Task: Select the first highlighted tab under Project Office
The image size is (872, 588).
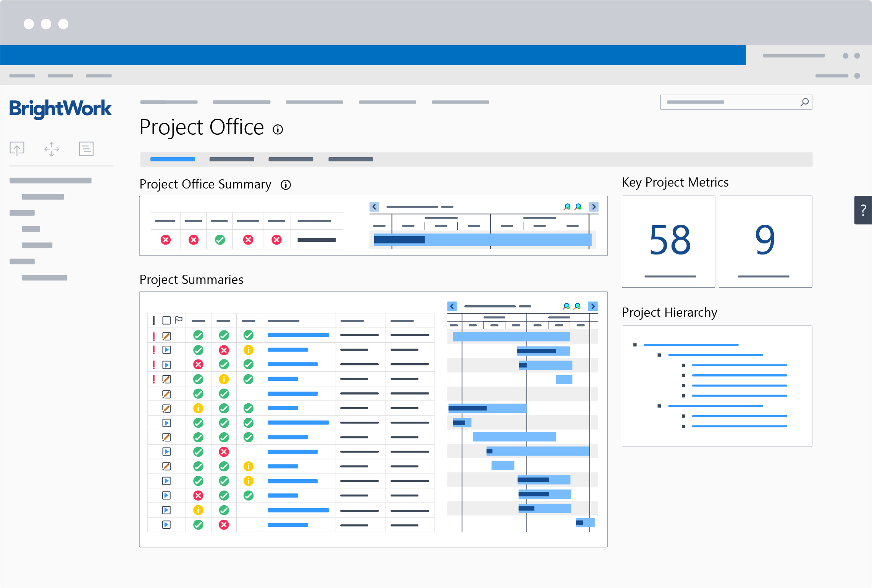Action: click(173, 159)
